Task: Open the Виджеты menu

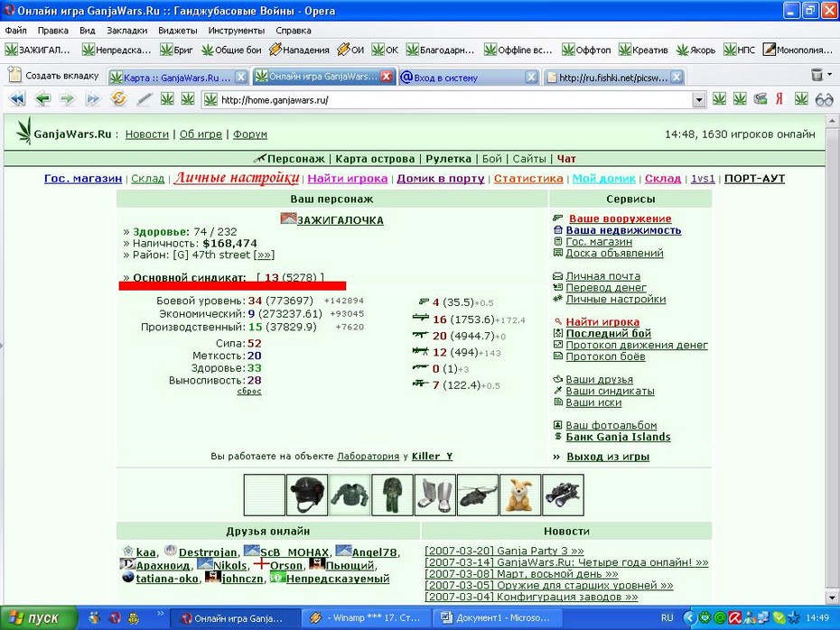Action: [x=177, y=31]
